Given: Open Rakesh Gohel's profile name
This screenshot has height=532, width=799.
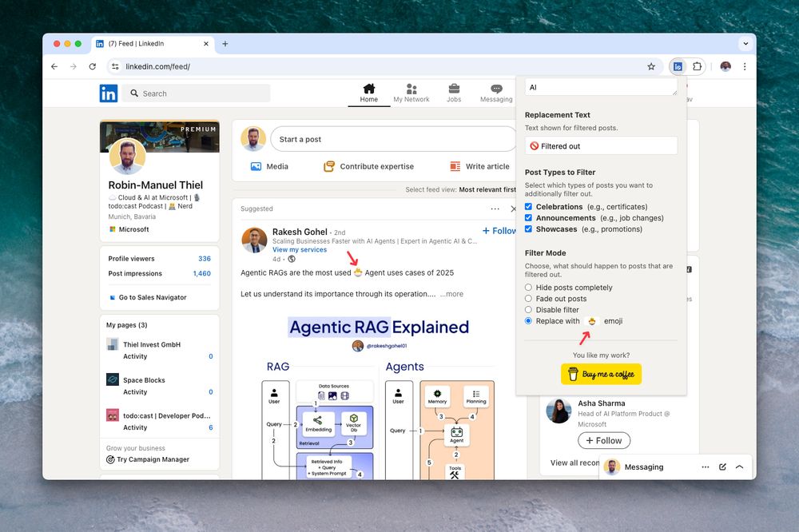Looking at the screenshot, I should pos(300,232).
